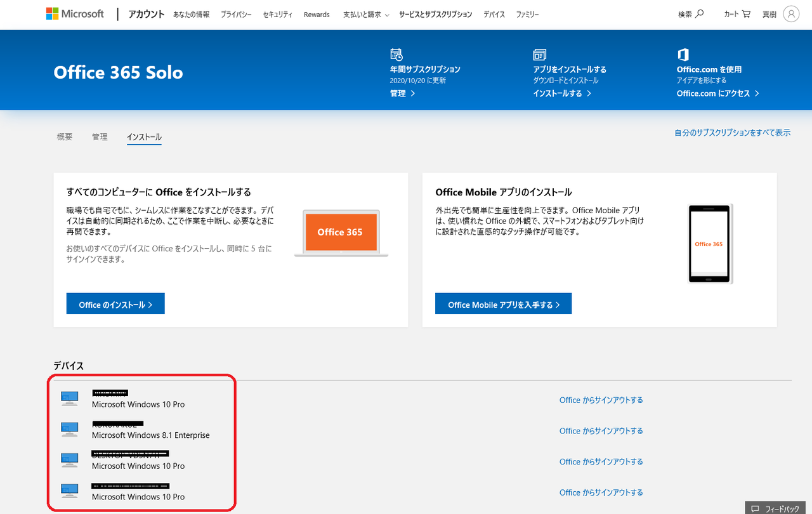The height and width of the screenshot is (514, 812).
Task: Click the デバイス section heading
Action: (69, 366)
